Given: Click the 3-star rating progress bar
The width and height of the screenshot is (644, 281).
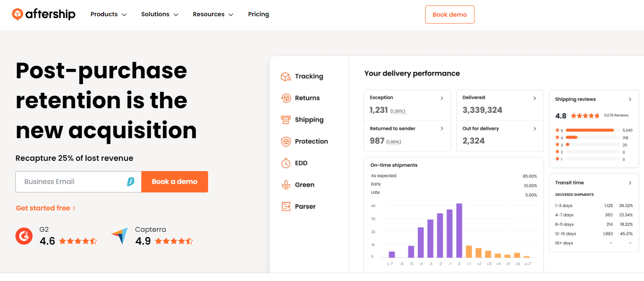Looking at the screenshot, I should click(x=592, y=145).
